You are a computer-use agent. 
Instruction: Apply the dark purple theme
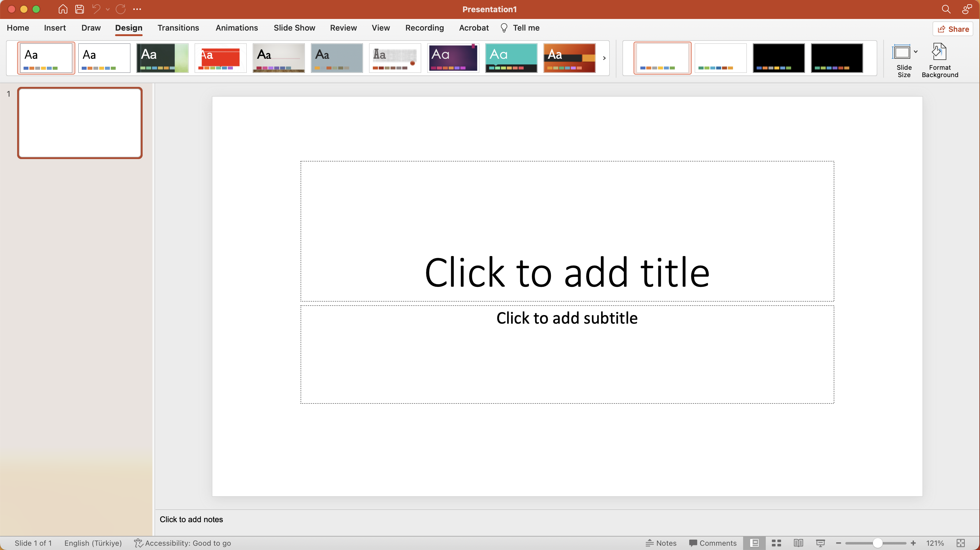[453, 58]
